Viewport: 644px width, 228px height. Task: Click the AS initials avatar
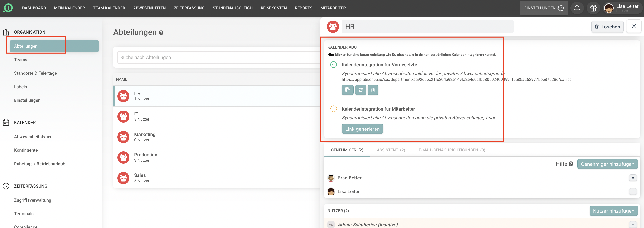click(331, 225)
